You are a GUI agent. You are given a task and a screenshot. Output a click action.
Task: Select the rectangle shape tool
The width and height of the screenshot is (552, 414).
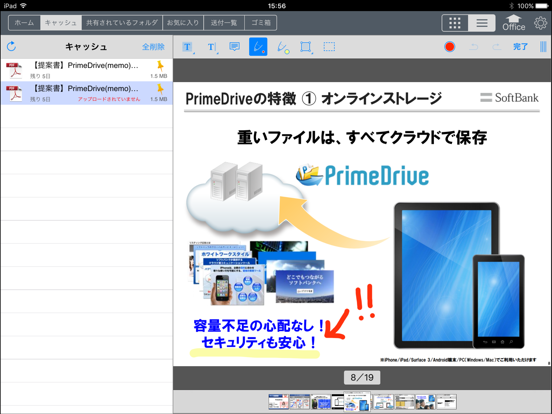click(306, 47)
